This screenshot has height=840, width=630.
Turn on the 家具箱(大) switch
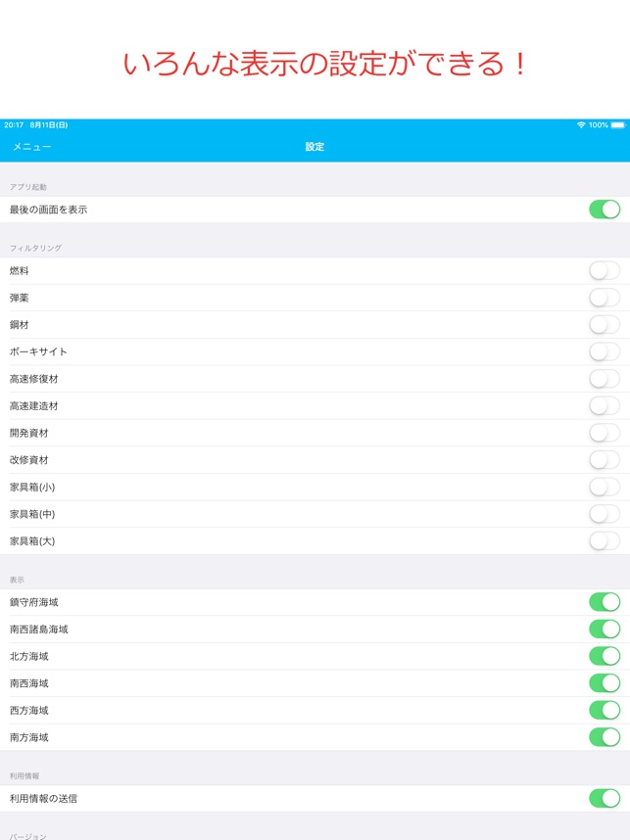tap(605, 541)
